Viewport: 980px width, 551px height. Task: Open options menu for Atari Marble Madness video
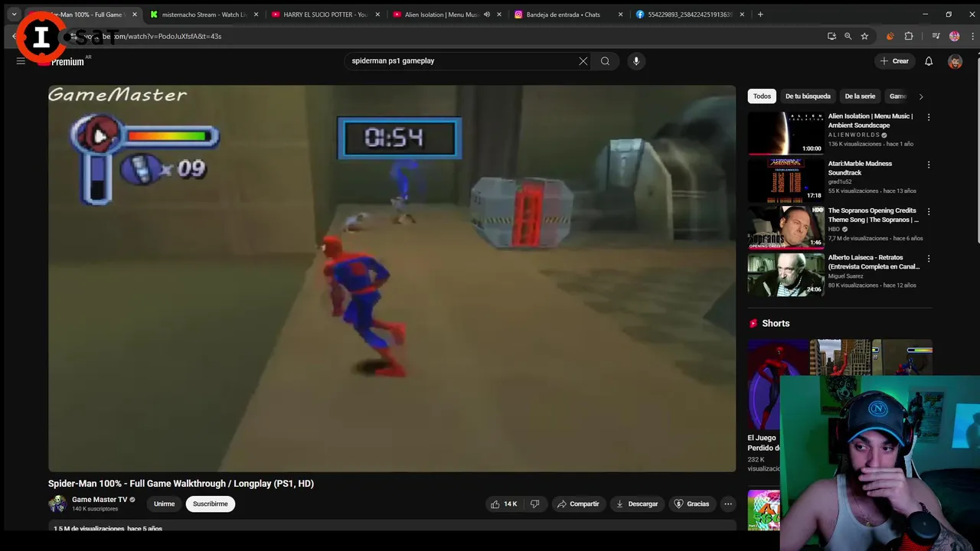(929, 165)
